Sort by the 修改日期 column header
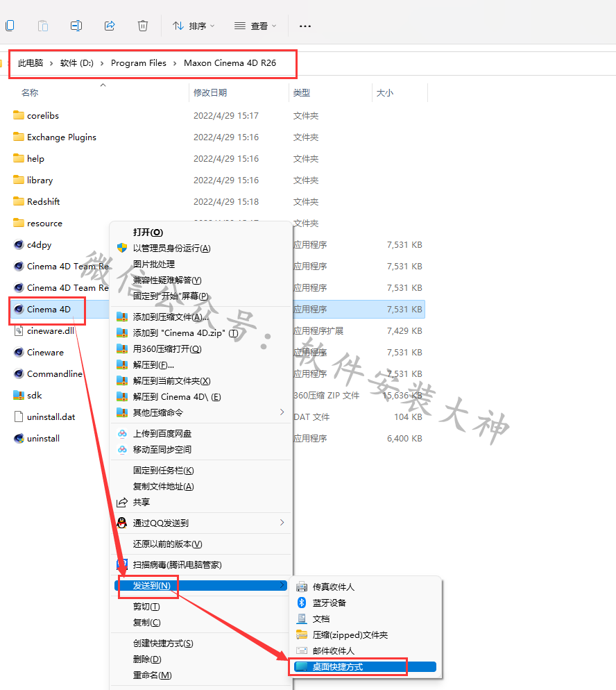The width and height of the screenshot is (616, 690). (x=210, y=93)
